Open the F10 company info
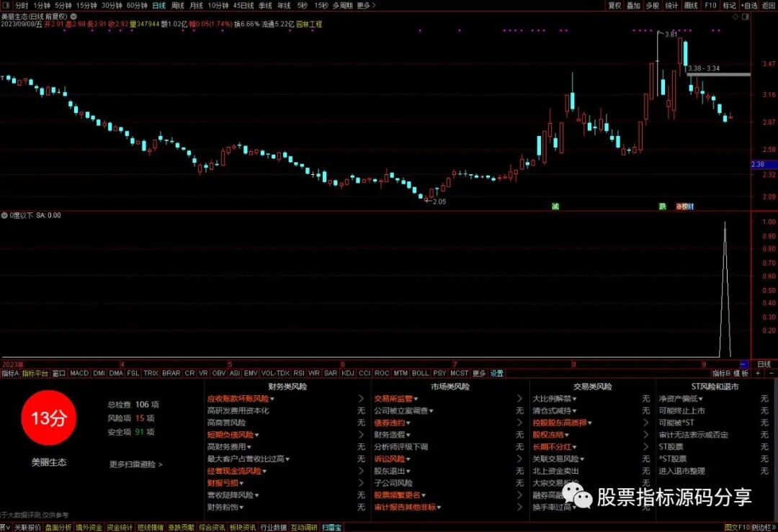 (710, 6)
